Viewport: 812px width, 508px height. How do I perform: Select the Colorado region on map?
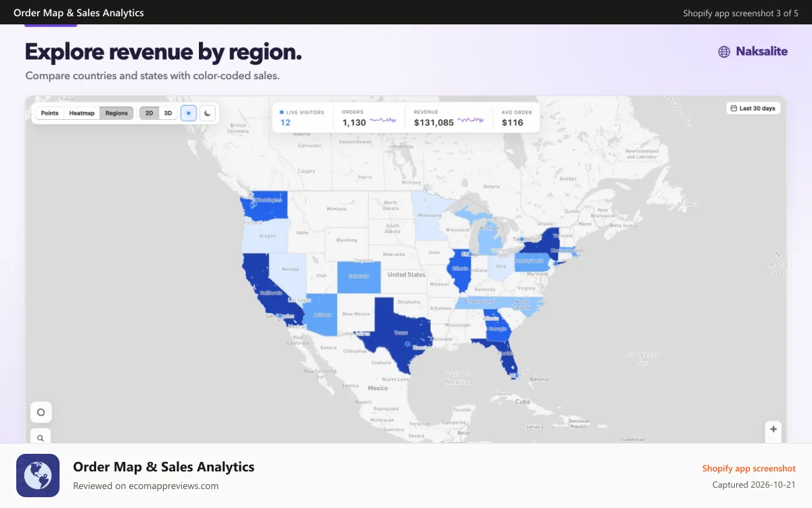pyautogui.click(x=359, y=277)
